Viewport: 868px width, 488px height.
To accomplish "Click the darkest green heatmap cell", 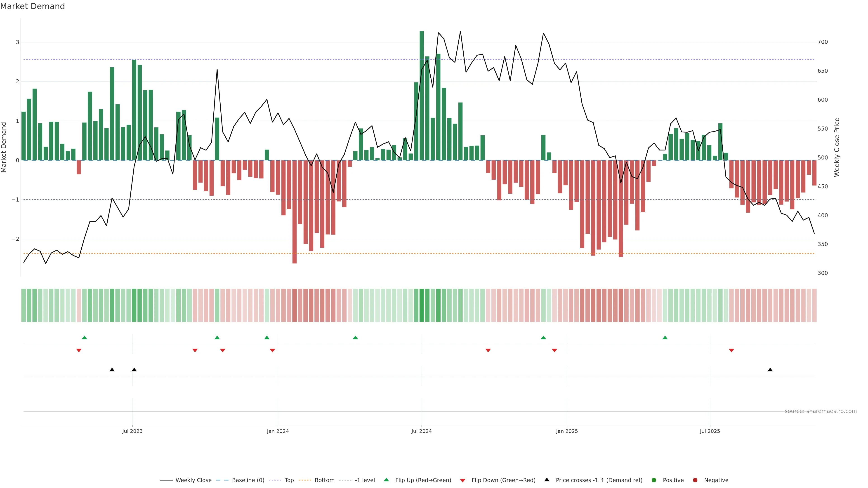I will click(422, 305).
